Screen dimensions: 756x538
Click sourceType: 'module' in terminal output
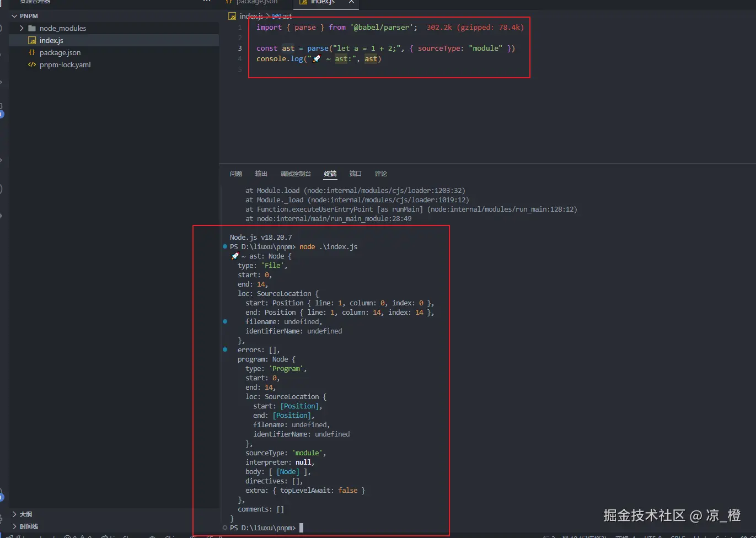[x=286, y=453]
